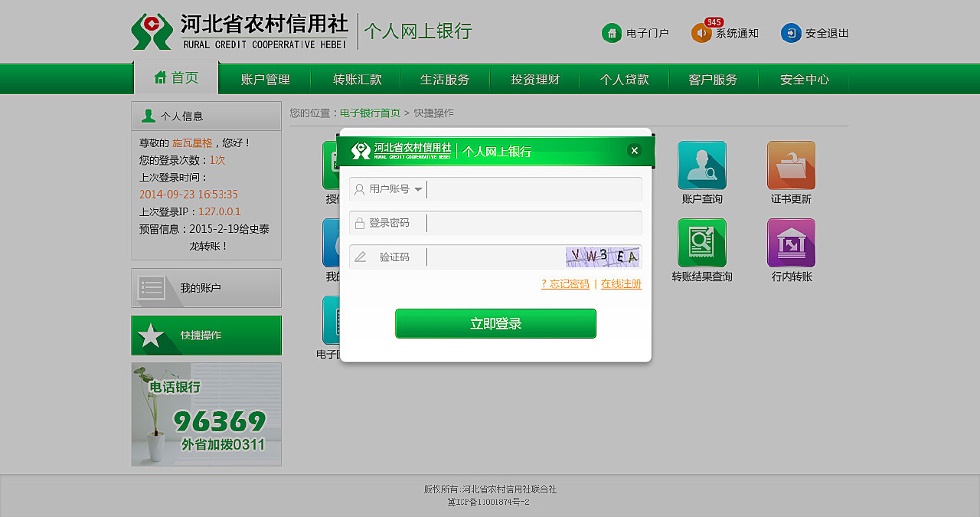
Task: Focus the 登录密码 input field
Action: click(534, 223)
